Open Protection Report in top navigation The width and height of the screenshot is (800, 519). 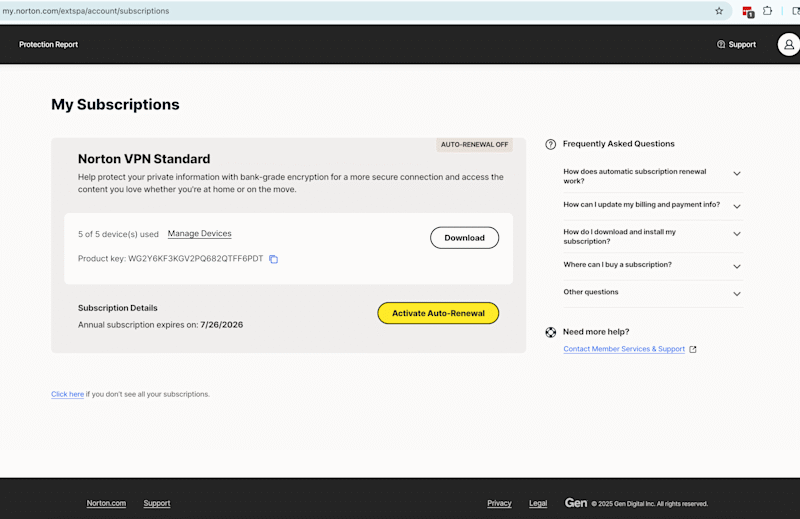point(48,44)
